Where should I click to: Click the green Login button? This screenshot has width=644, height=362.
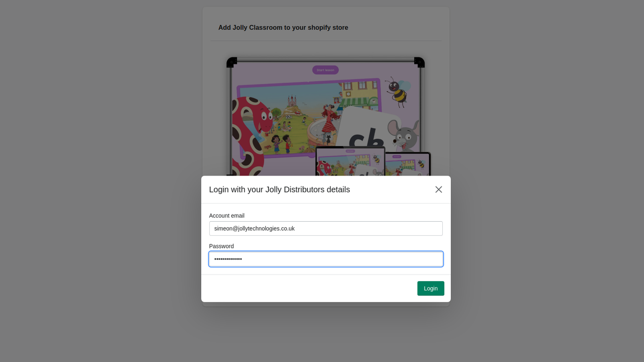point(431,288)
